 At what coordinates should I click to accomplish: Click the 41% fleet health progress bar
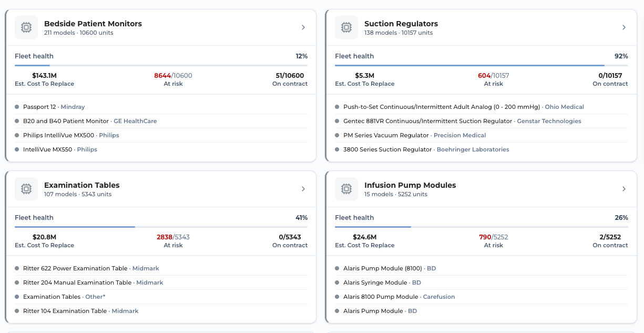(161, 227)
